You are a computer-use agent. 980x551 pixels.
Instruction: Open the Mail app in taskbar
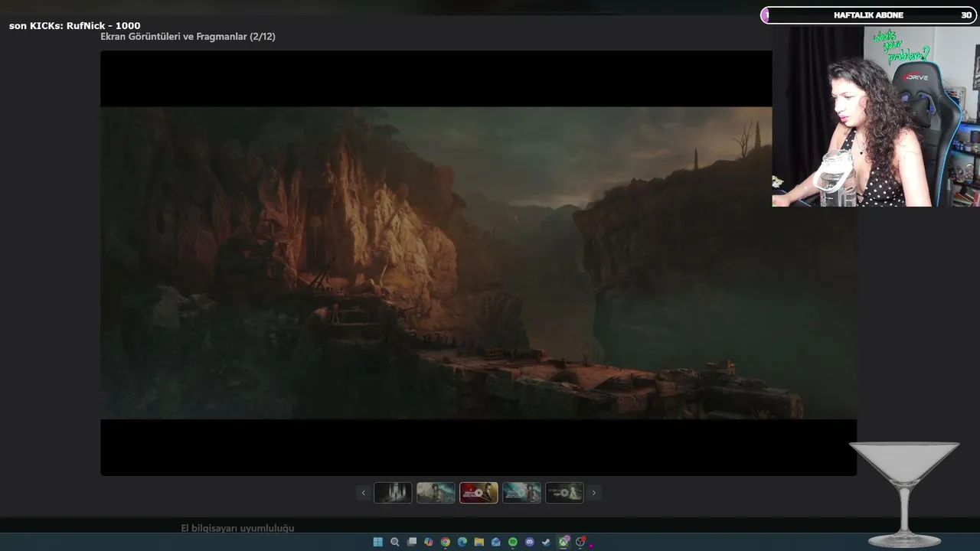tap(495, 542)
